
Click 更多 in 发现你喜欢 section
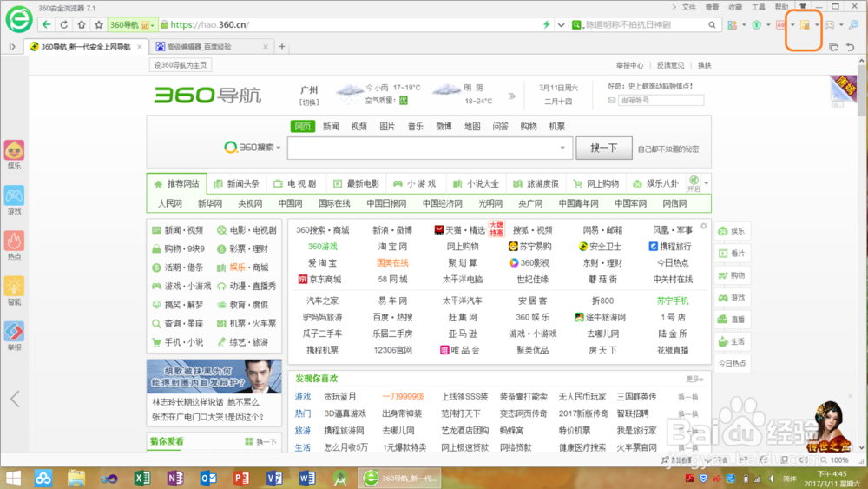point(694,379)
